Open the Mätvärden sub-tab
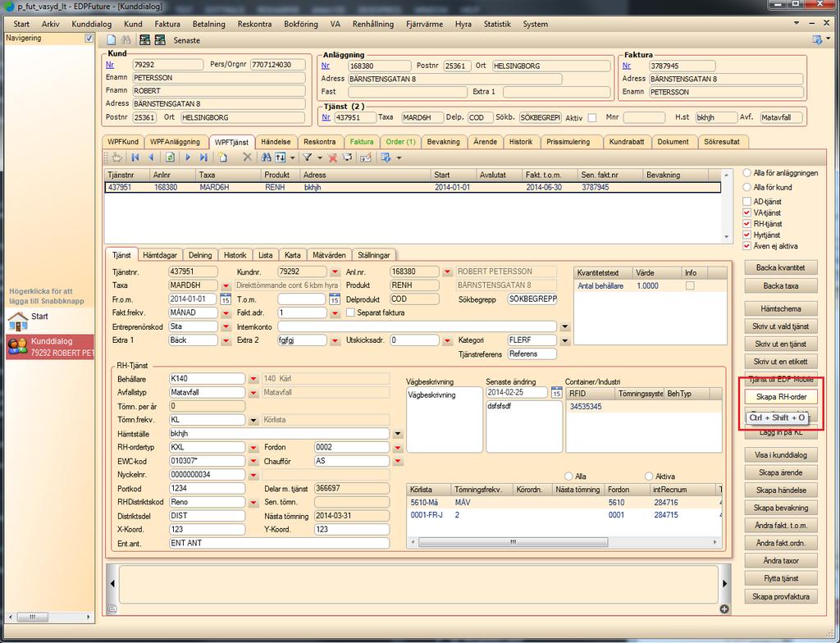This screenshot has height=643, width=840. pyautogui.click(x=330, y=256)
